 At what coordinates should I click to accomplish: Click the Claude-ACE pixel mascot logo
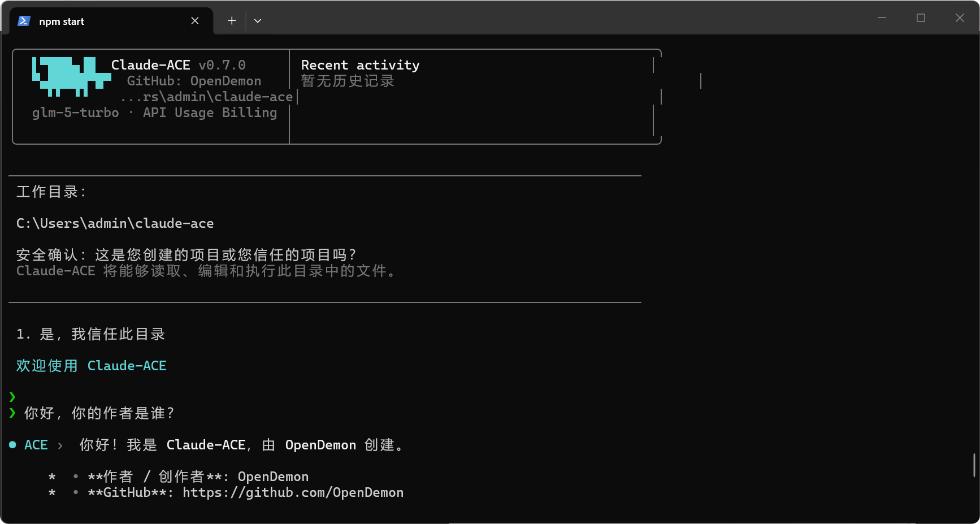click(71, 76)
